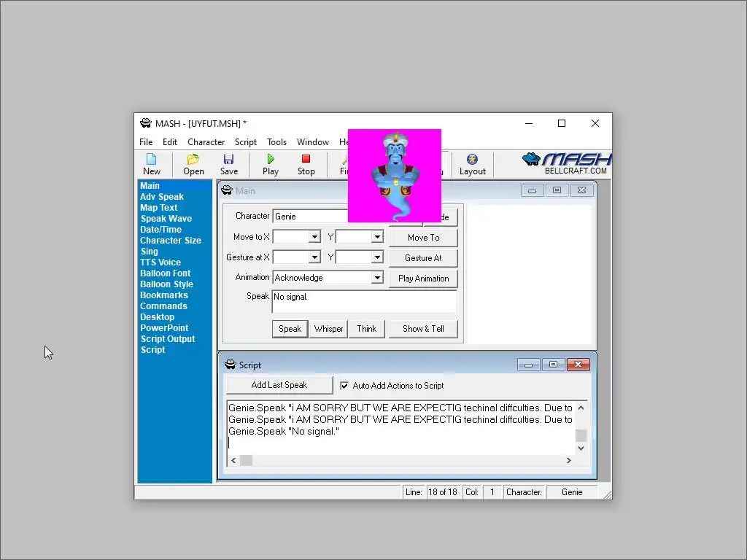Select Character Size in the sidebar

[x=170, y=241]
